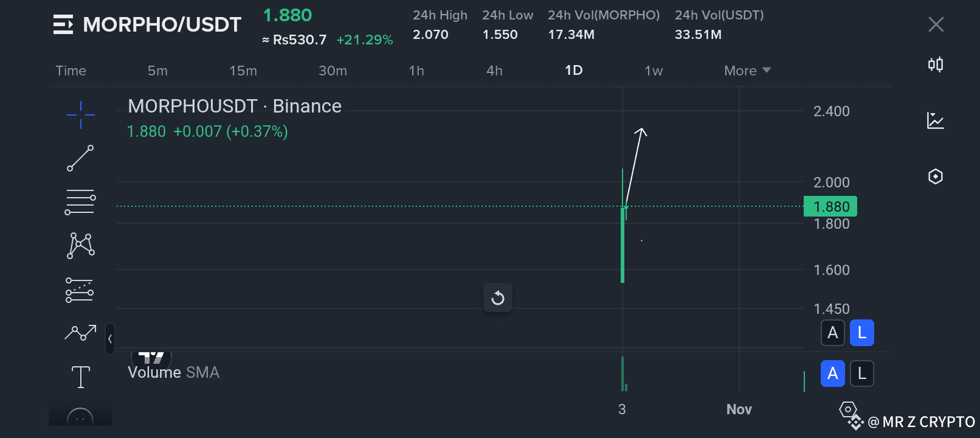Click the +21.29% change value
The height and width of the screenshot is (438, 980).
(x=365, y=40)
